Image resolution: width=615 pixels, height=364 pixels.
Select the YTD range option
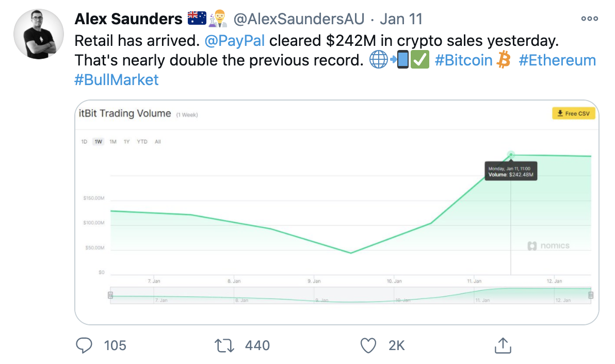[x=142, y=142]
